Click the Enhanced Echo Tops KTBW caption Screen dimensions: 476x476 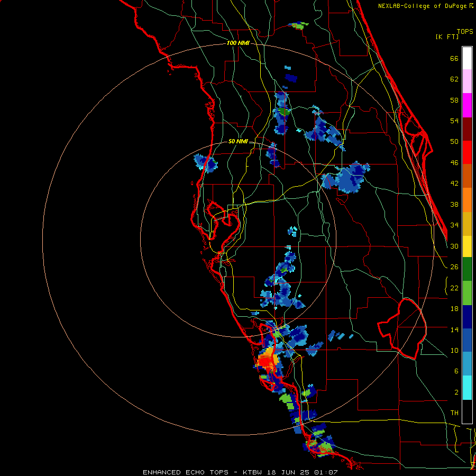[x=240, y=472]
